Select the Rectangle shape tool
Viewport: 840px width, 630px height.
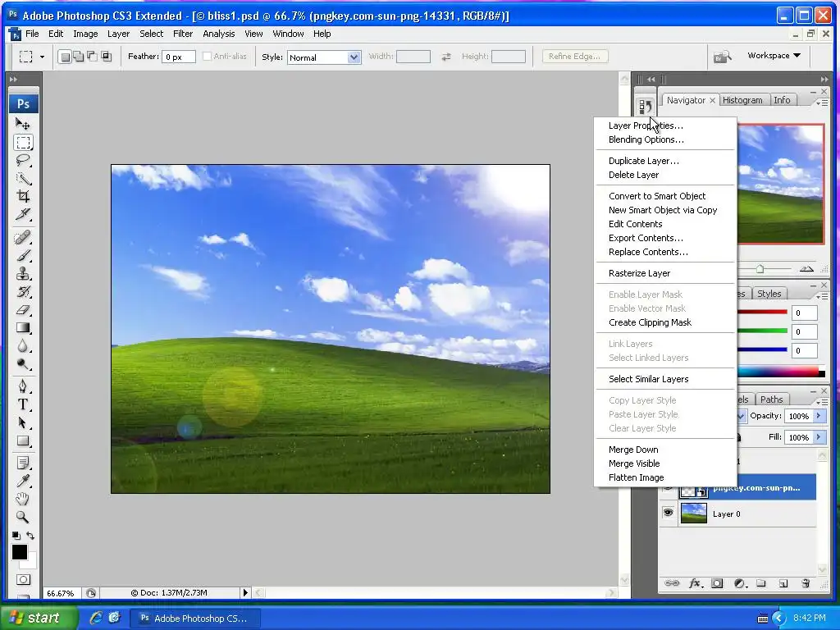click(23, 441)
